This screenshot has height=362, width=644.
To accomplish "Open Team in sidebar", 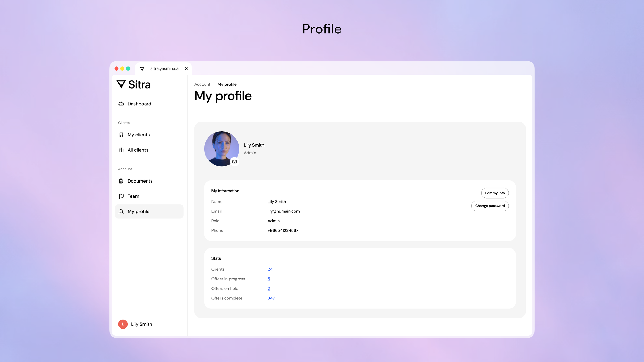I will (149, 196).
